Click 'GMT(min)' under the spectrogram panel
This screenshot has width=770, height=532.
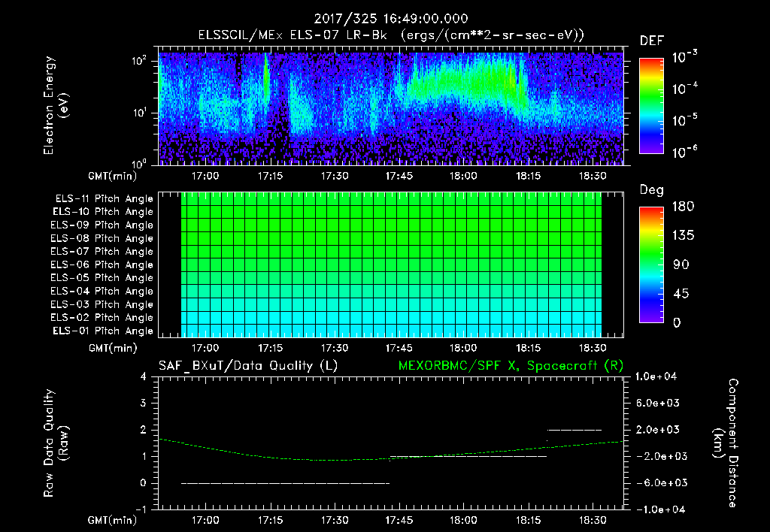(x=113, y=176)
